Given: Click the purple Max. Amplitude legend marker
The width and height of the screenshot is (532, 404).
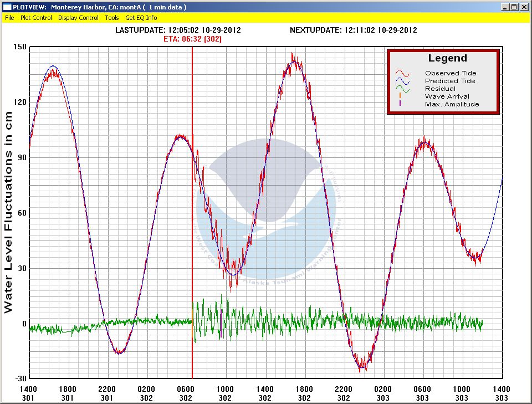Looking at the screenshot, I should tap(400, 104).
